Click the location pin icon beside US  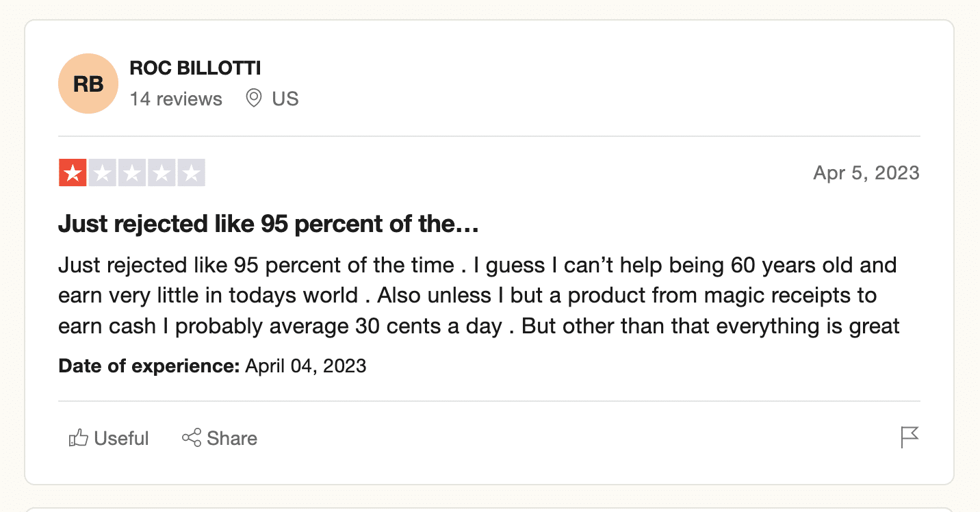coord(254,99)
